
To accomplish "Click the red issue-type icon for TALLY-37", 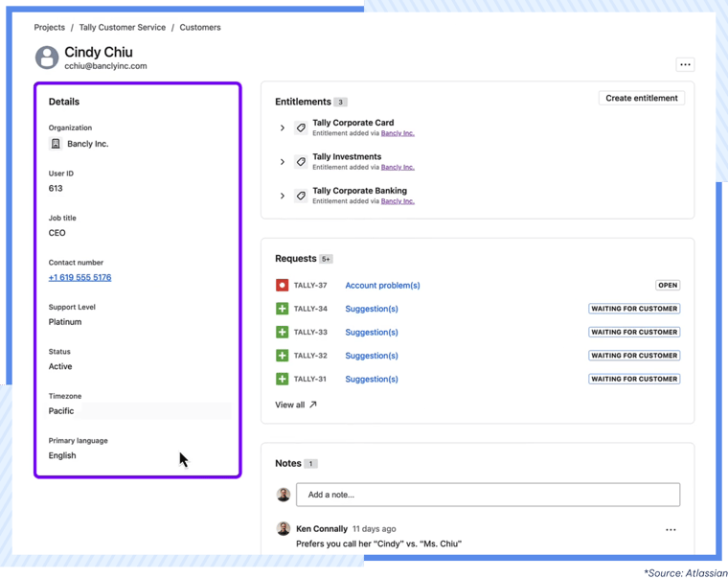I will 282,285.
